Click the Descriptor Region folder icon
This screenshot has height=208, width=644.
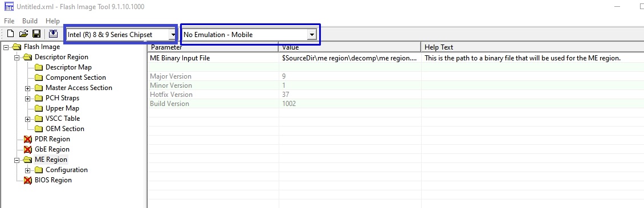click(x=27, y=57)
